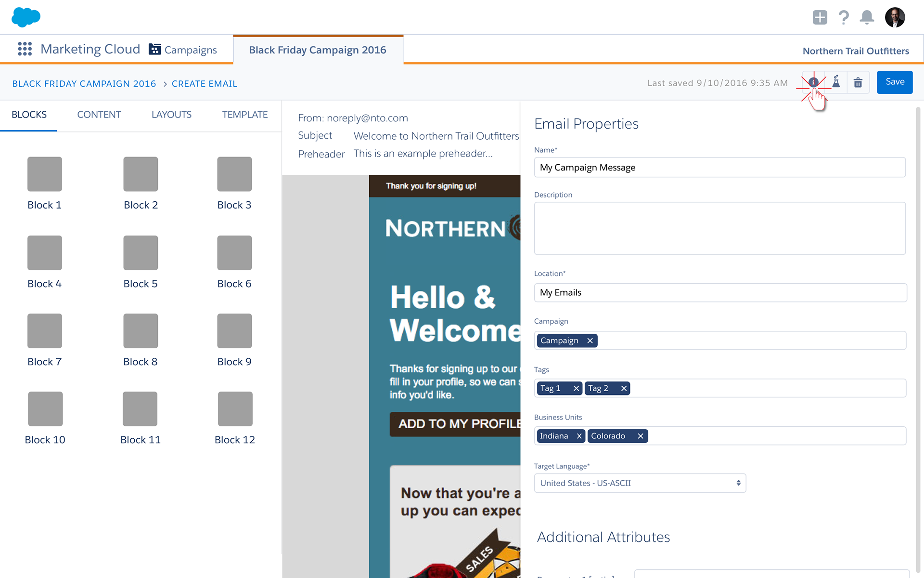
Task: Select the Block 7 icon
Action: (45, 331)
